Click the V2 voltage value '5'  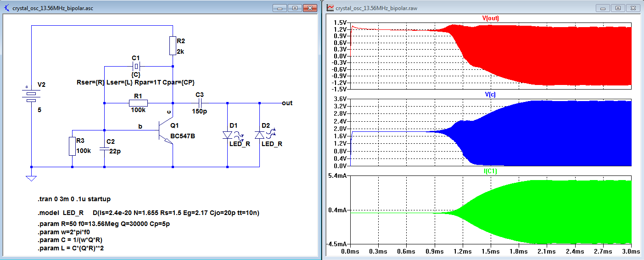(x=39, y=110)
